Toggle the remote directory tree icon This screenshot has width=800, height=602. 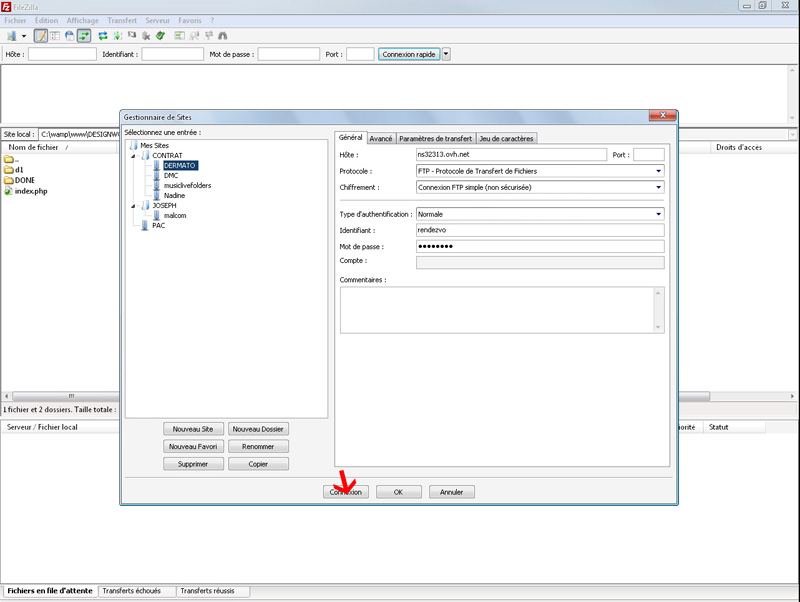(69, 36)
